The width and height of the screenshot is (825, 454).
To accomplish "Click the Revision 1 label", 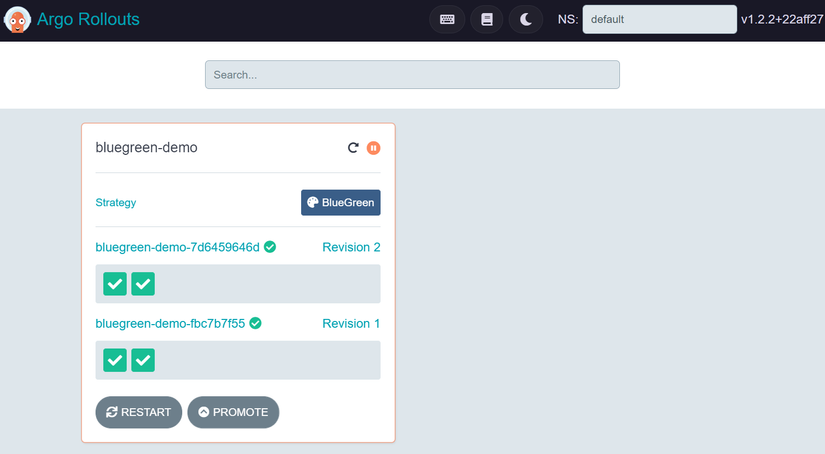I will [351, 324].
